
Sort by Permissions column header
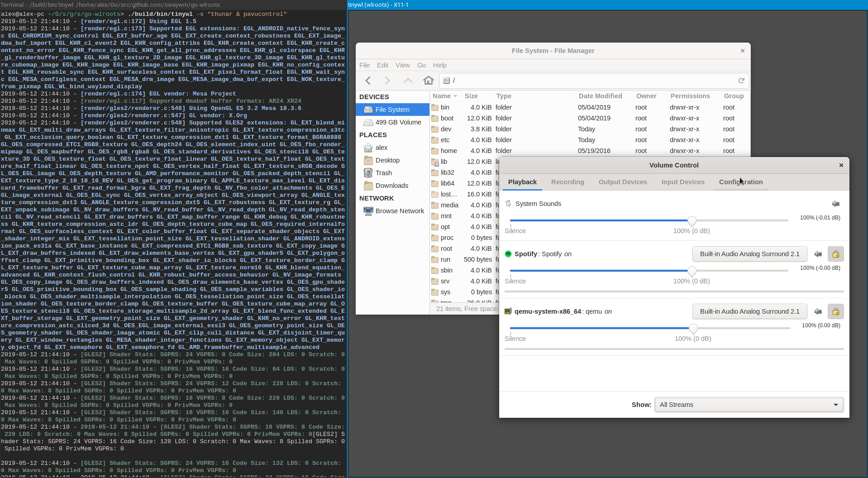click(x=694, y=96)
